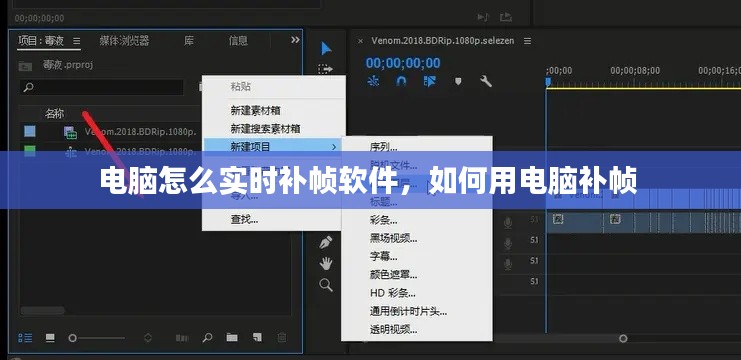This screenshot has width=741, height=360.
Task: Select the Hand tool
Action: point(326,263)
